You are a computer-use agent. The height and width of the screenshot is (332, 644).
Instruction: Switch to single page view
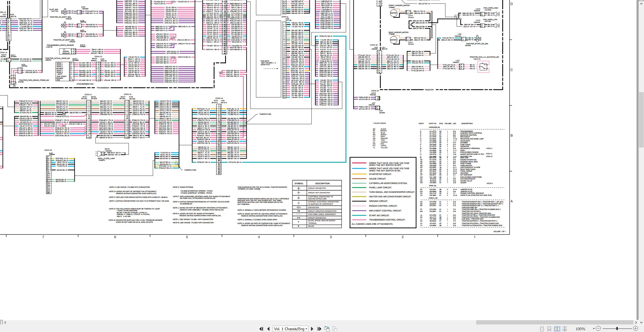tap(542, 329)
